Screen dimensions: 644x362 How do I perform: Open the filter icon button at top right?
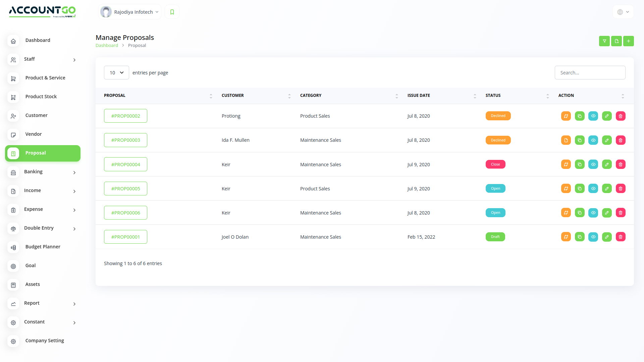coord(604,41)
